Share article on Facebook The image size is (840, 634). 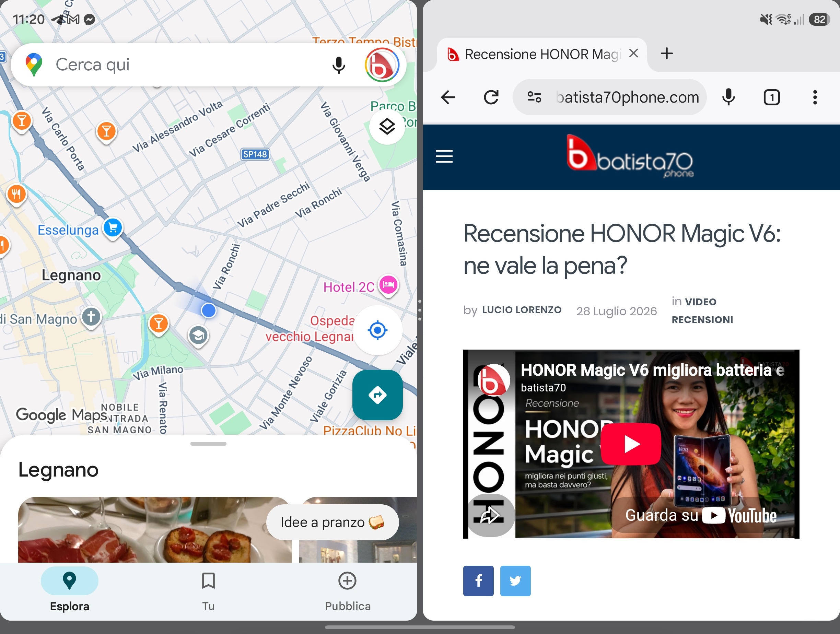[x=478, y=581]
